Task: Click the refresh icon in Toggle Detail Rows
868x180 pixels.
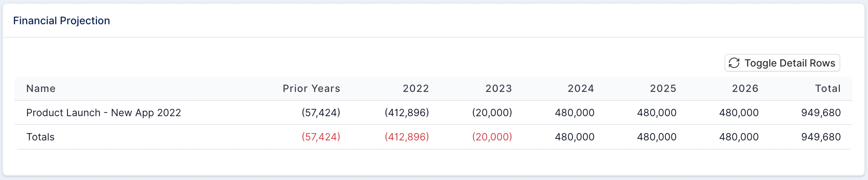Action: [x=734, y=63]
